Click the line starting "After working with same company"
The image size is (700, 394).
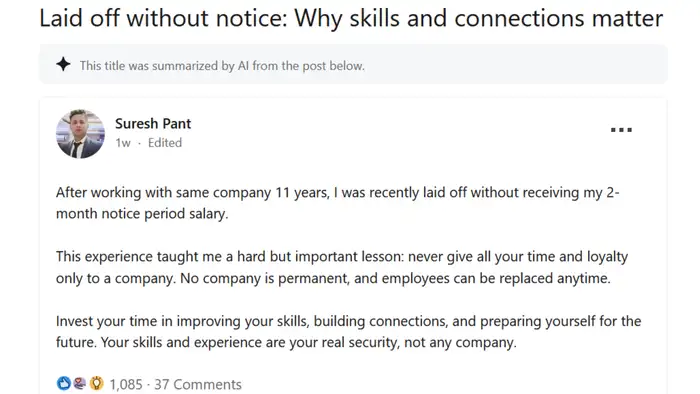[338, 192]
